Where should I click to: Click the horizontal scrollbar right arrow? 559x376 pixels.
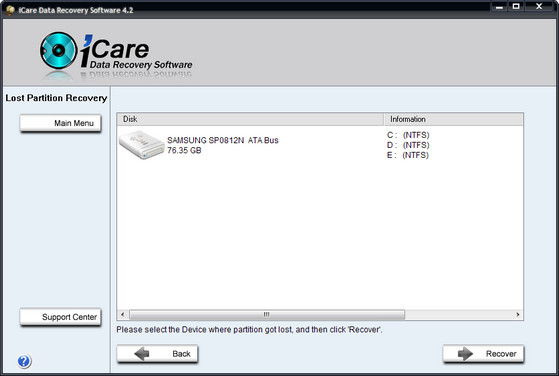(x=518, y=314)
